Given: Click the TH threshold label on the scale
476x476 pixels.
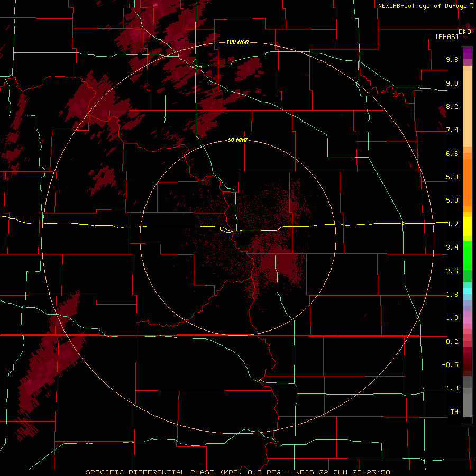Looking at the screenshot, I should pos(454,412).
